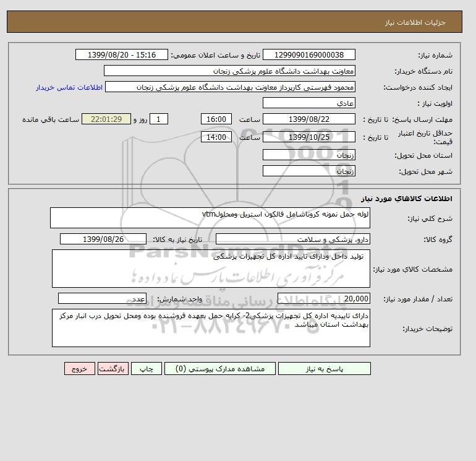The width and height of the screenshot is (476, 461).
Task: Click buyer notes text area
Action: point(211,328)
